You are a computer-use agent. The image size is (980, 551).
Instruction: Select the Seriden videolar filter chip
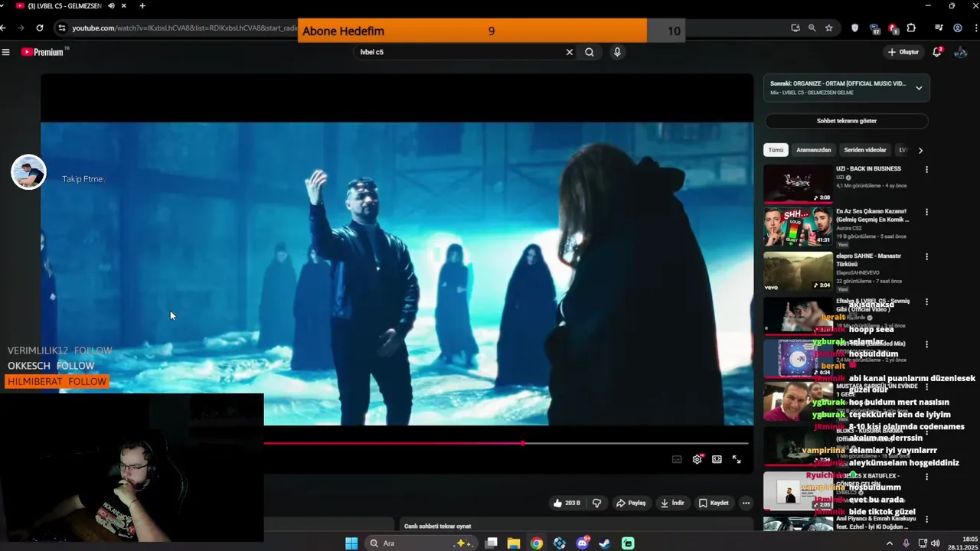(864, 150)
